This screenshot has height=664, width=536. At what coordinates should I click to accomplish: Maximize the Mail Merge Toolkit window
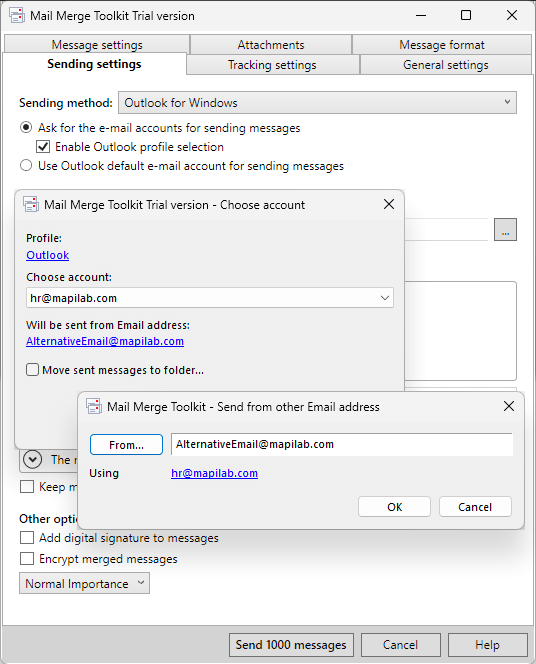pyautogui.click(x=466, y=15)
